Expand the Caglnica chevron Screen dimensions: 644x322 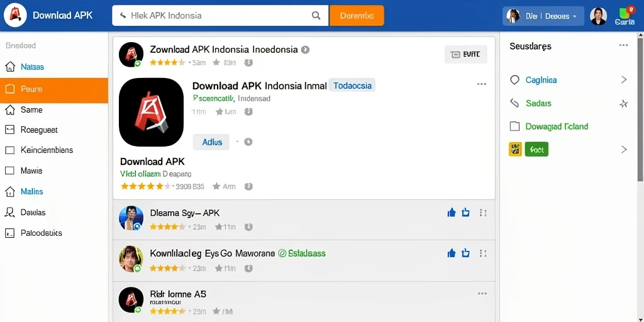tap(624, 80)
